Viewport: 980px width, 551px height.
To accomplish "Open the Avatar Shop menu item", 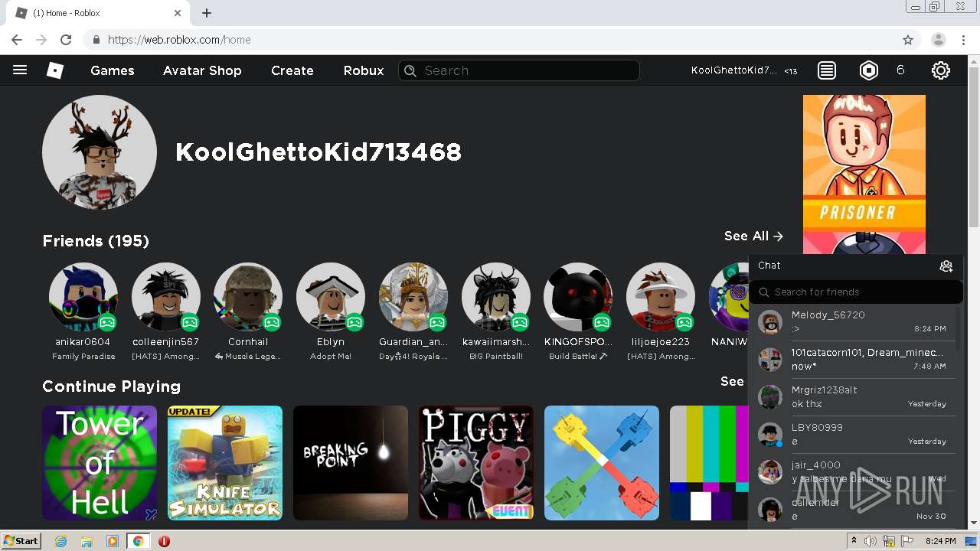I will click(202, 70).
